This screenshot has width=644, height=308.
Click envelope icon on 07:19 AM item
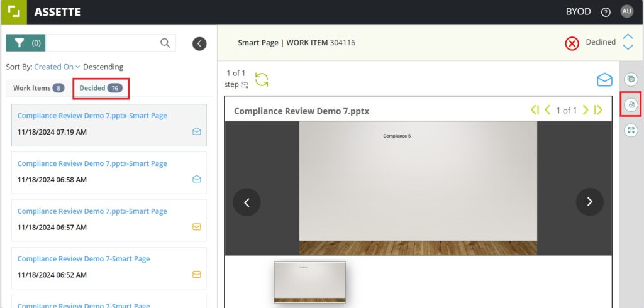pos(197,131)
